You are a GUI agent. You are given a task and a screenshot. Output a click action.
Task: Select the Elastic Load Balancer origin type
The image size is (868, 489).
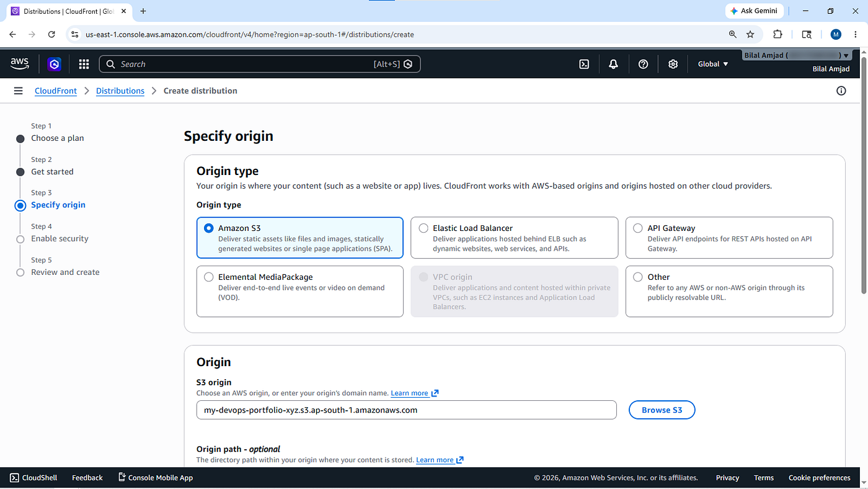pyautogui.click(x=515, y=238)
